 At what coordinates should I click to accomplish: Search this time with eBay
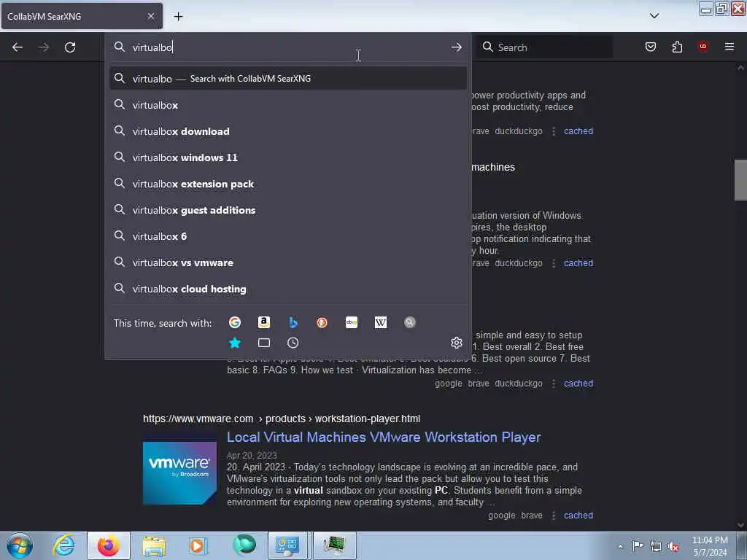(352, 322)
